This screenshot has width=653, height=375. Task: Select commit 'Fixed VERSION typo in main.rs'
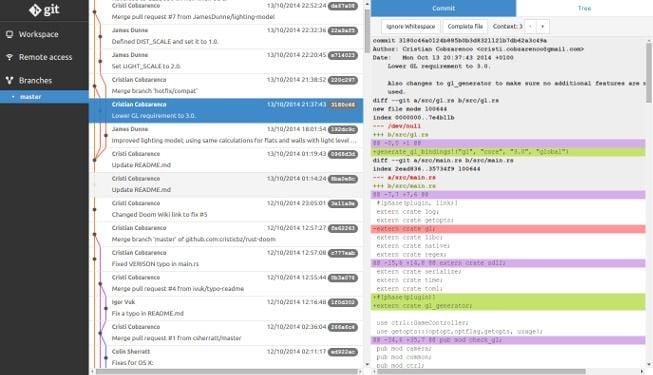point(227,259)
